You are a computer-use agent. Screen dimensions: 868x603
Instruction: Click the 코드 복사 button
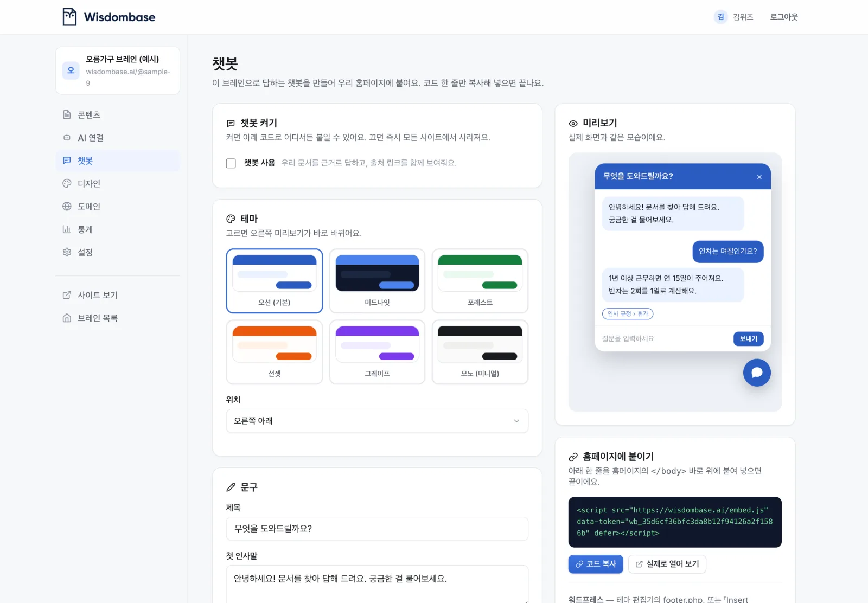coord(596,564)
